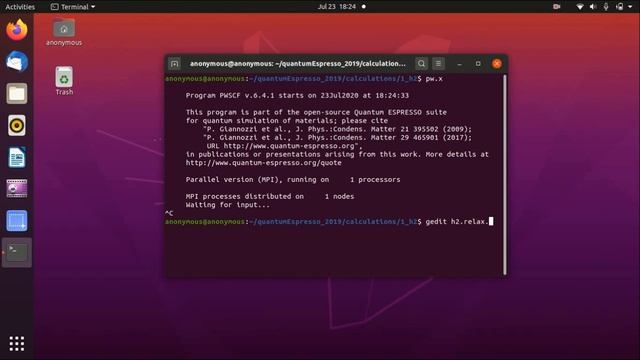Image resolution: width=640 pixels, height=360 pixels.
Task: Show Applications grid button
Action: [x=17, y=344]
